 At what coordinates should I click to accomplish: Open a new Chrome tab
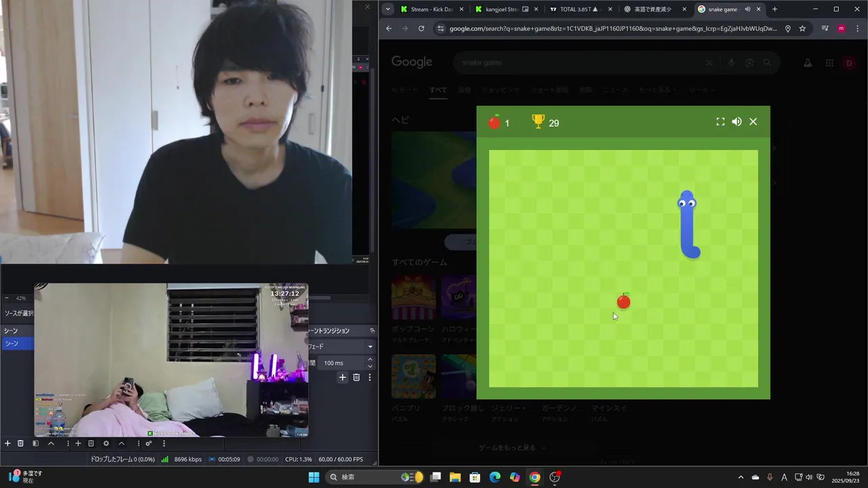774,9
